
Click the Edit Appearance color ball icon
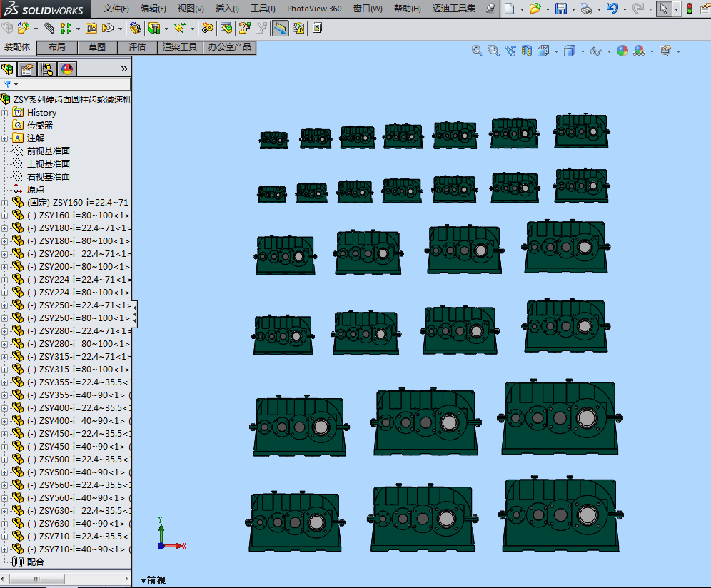[x=622, y=51]
